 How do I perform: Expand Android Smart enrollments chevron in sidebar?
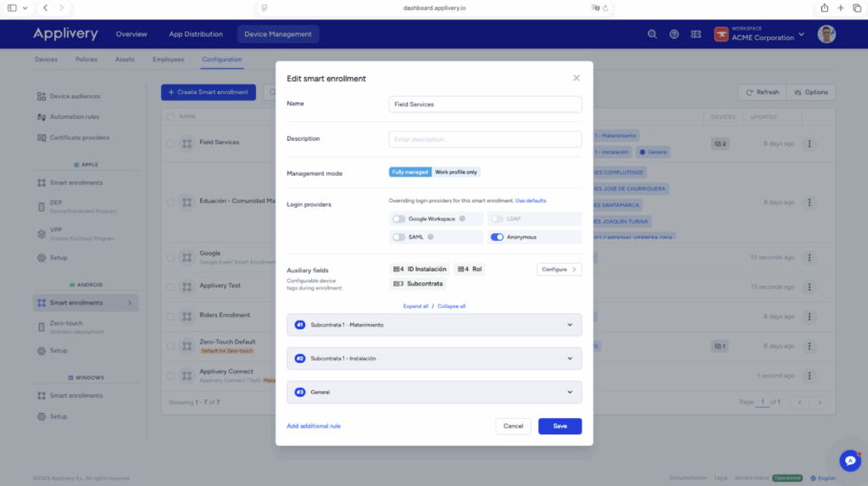coord(130,303)
